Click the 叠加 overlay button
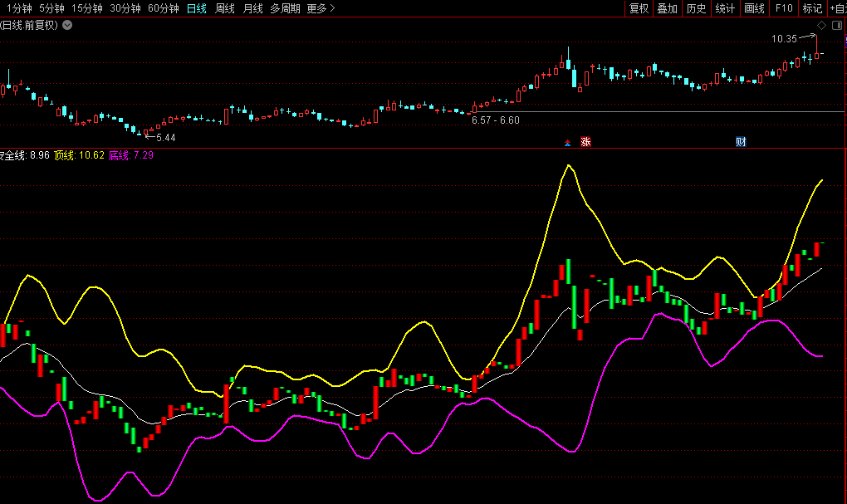847x504 pixels. pos(667,8)
